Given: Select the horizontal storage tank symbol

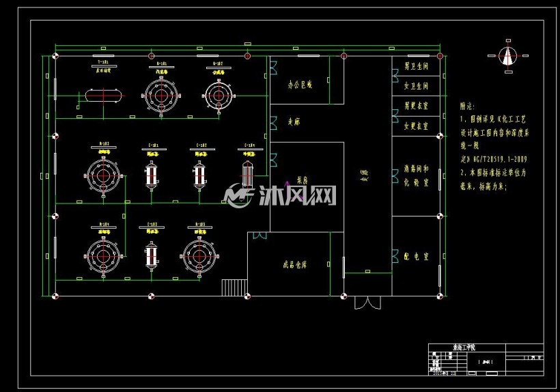Looking at the screenshot, I should 104,96.
